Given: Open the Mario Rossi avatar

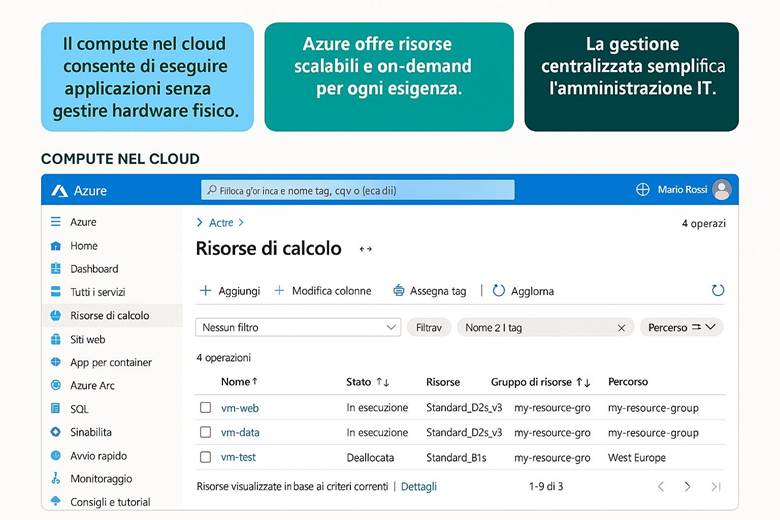Looking at the screenshot, I should (x=721, y=190).
